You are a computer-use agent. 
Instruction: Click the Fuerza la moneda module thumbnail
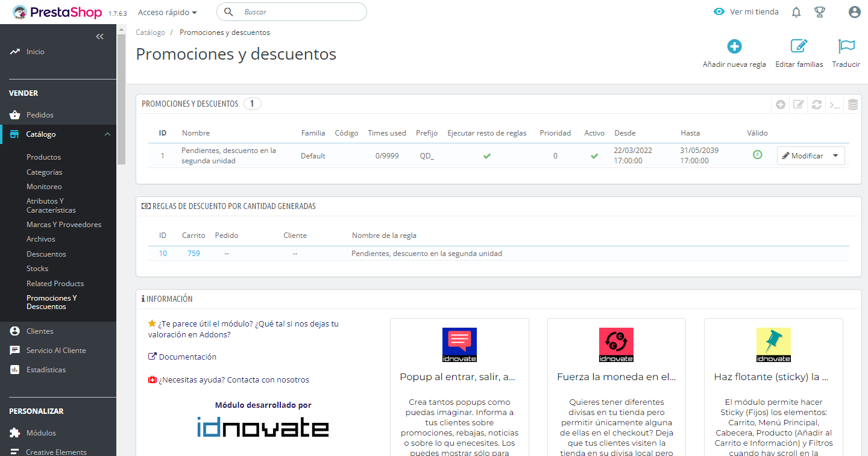click(x=616, y=345)
